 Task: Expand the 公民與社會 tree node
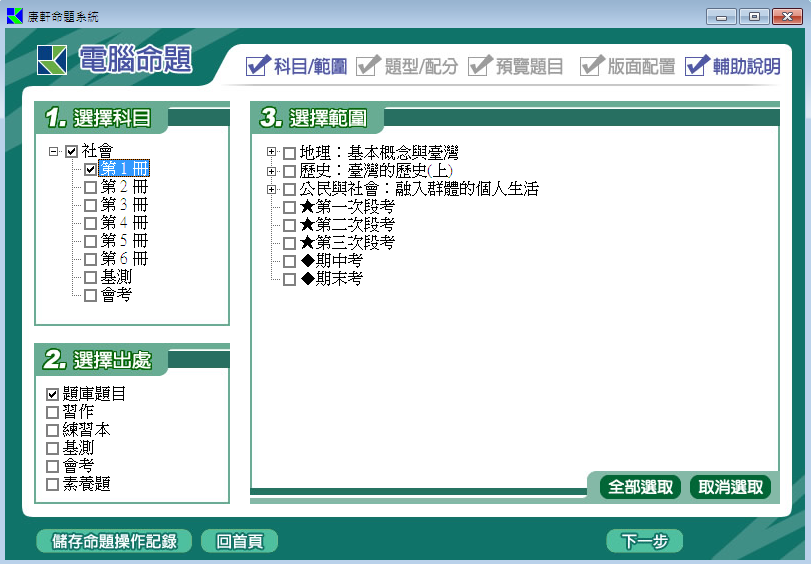pos(271,189)
